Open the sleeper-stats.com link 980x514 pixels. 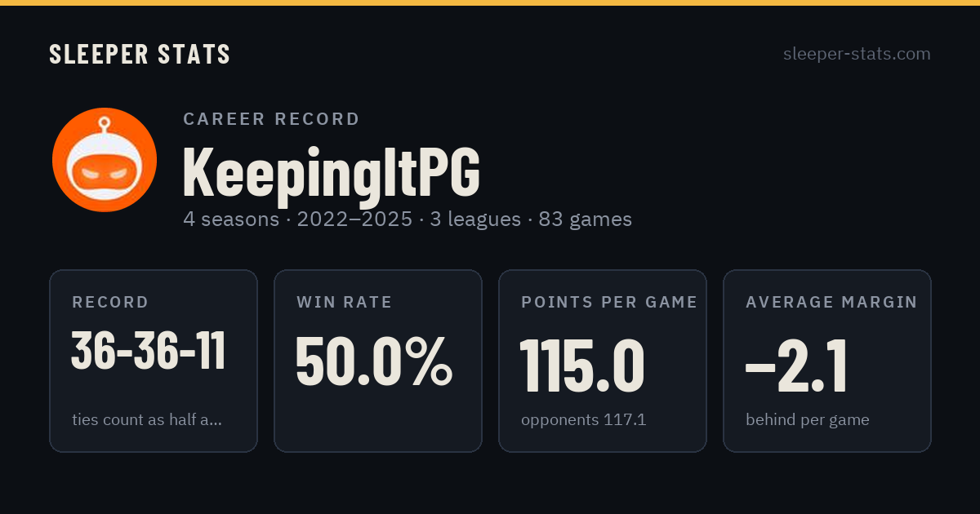(857, 54)
